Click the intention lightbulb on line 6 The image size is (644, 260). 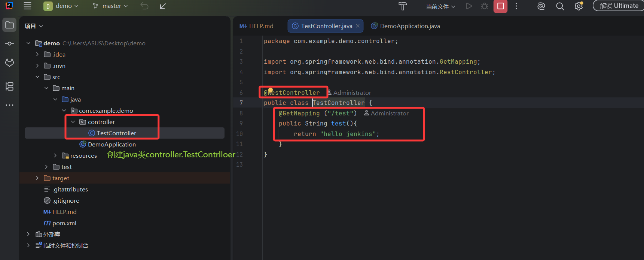[x=271, y=90]
